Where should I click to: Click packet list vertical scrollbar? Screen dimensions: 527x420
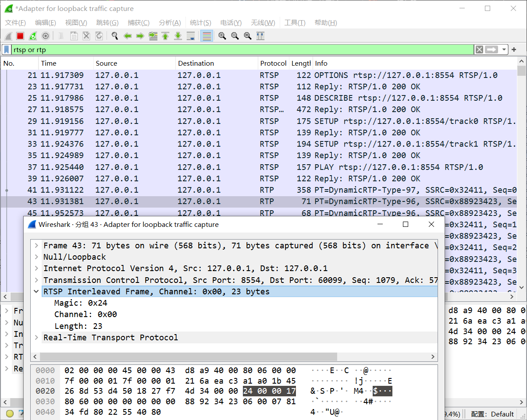521,71
